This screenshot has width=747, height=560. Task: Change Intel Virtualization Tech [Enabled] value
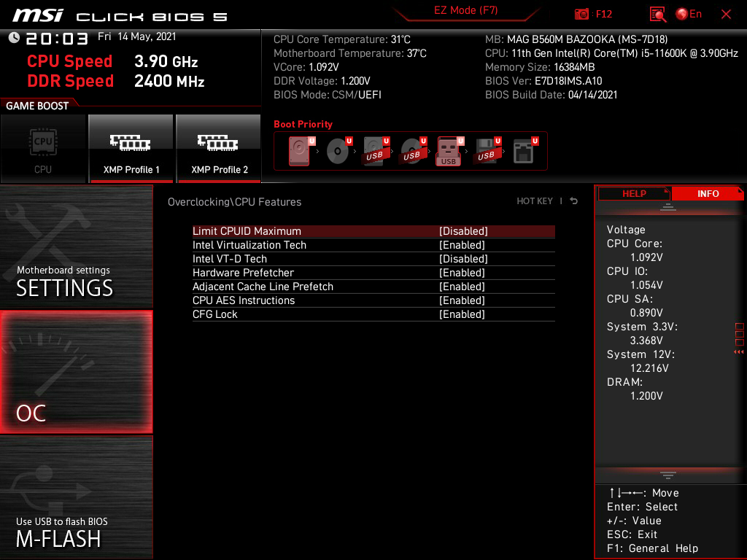point(462,245)
